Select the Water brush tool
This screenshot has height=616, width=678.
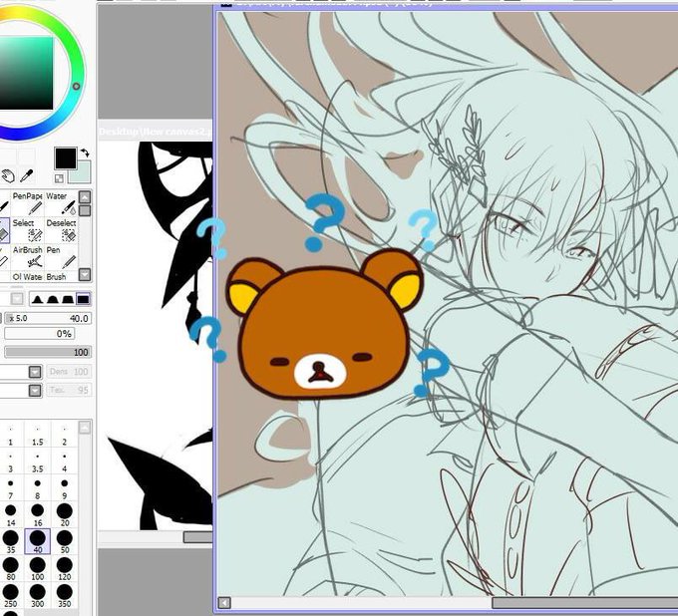click(x=61, y=203)
